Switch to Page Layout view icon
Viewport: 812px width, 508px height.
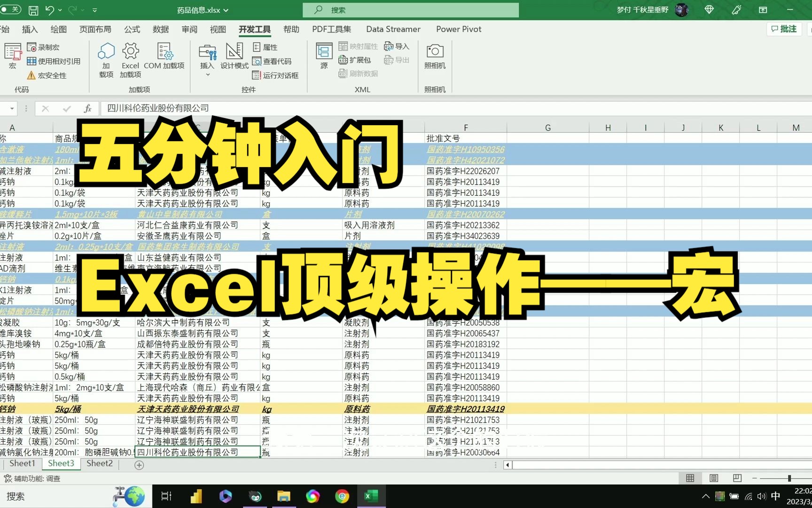click(x=714, y=478)
